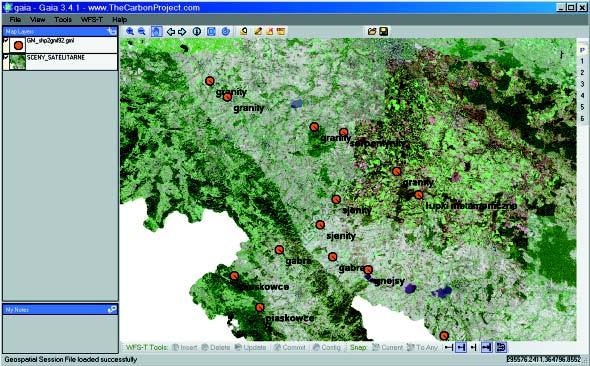
Task: Click the yellow properties toolbar icon
Action: click(x=281, y=31)
